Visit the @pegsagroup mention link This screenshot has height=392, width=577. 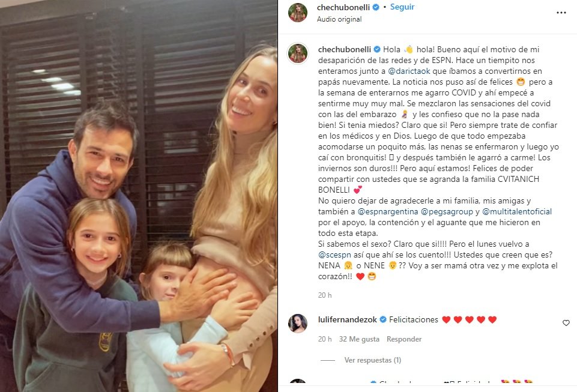click(x=447, y=212)
